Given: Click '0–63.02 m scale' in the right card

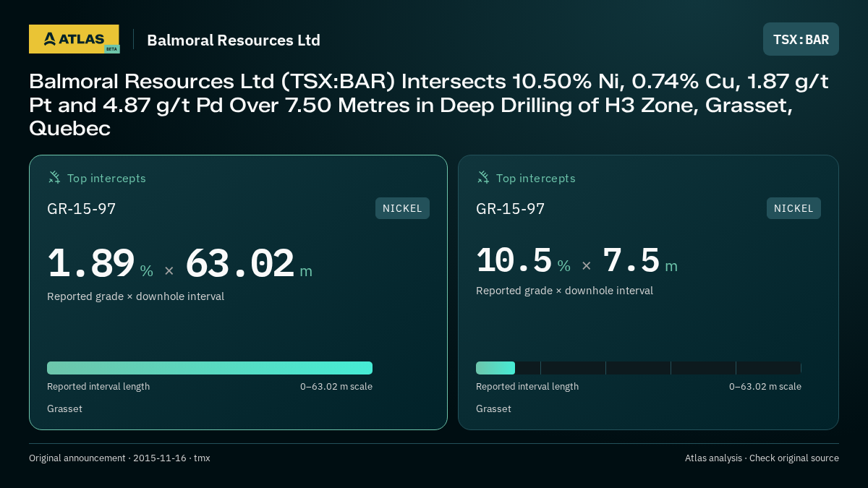Looking at the screenshot, I should tap(765, 387).
